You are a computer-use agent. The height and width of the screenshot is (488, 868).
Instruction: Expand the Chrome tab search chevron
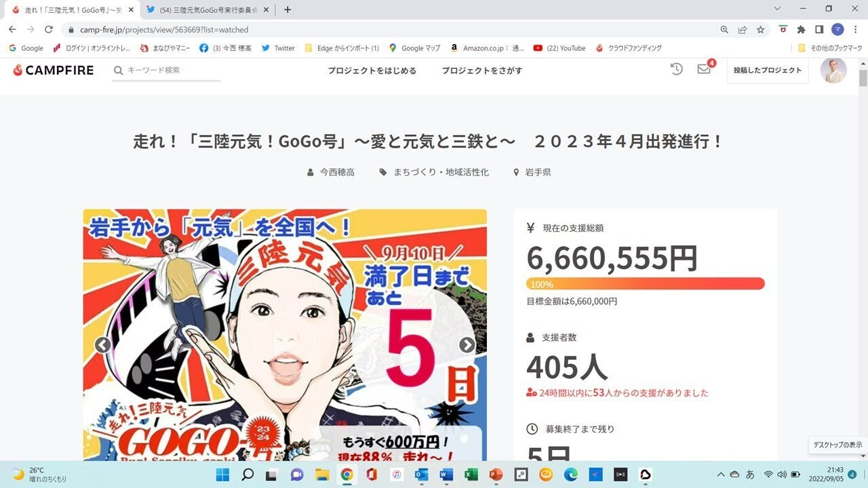tap(776, 9)
